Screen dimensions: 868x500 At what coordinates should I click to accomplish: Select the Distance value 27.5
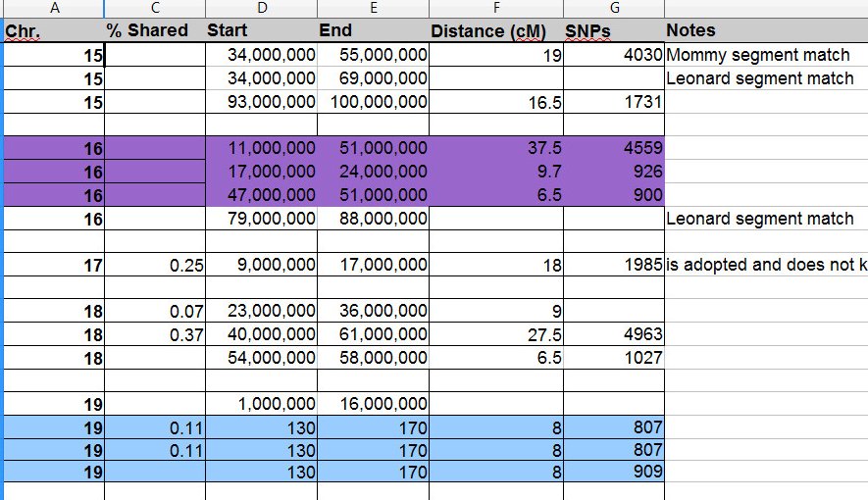(x=496, y=334)
